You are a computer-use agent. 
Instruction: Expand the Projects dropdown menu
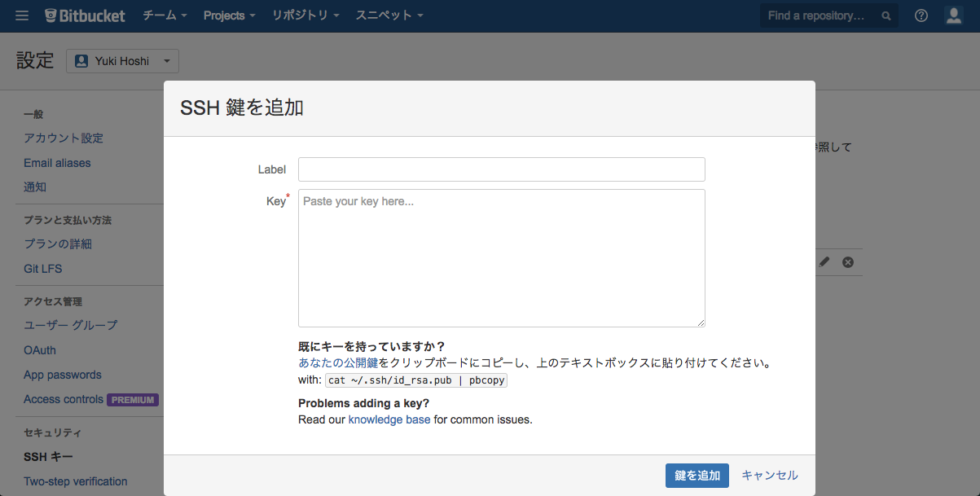coord(229,15)
